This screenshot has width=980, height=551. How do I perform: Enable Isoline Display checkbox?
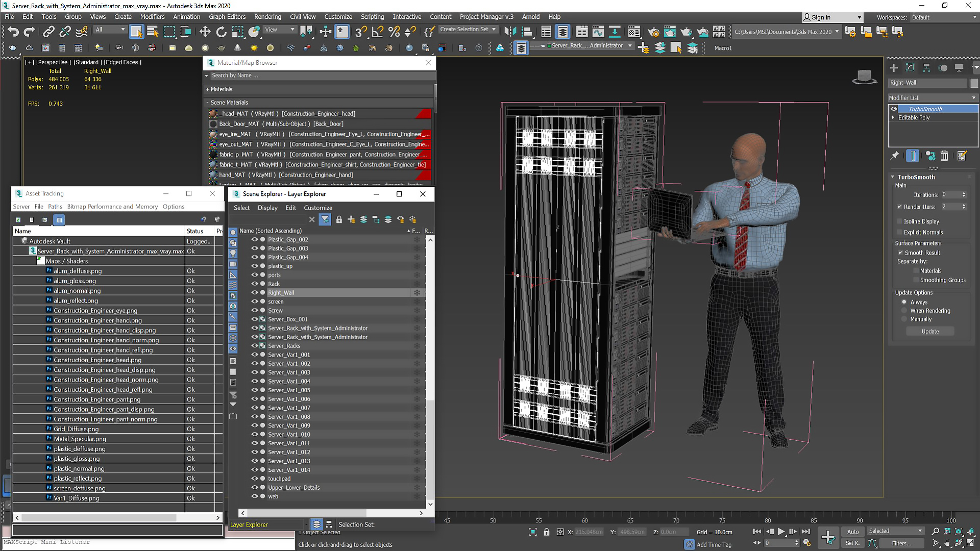tap(900, 221)
